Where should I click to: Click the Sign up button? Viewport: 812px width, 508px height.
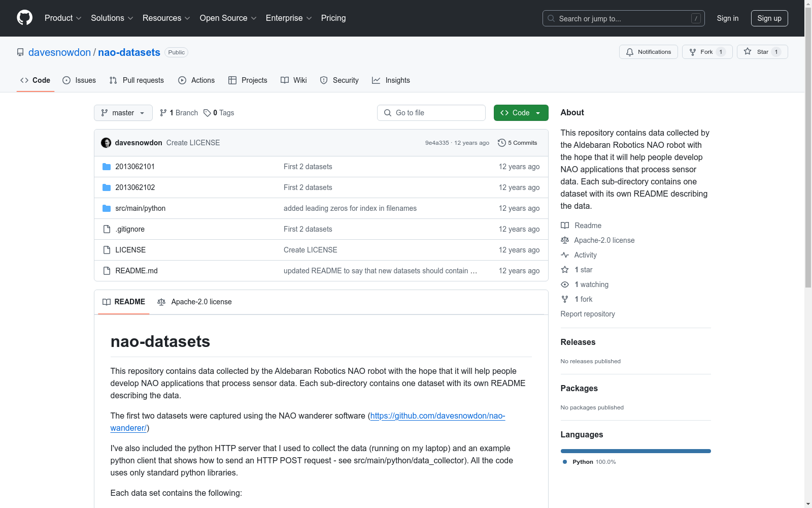pyautogui.click(x=769, y=18)
